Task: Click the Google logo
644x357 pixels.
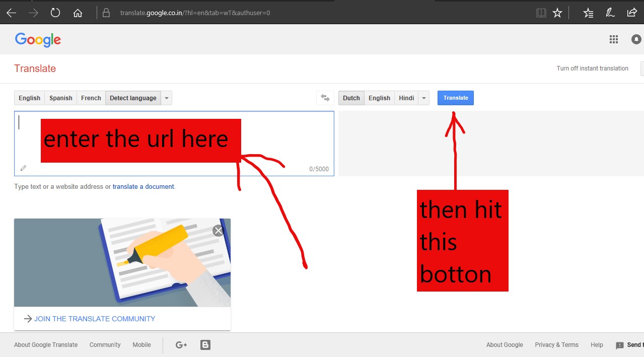Action: [x=38, y=40]
